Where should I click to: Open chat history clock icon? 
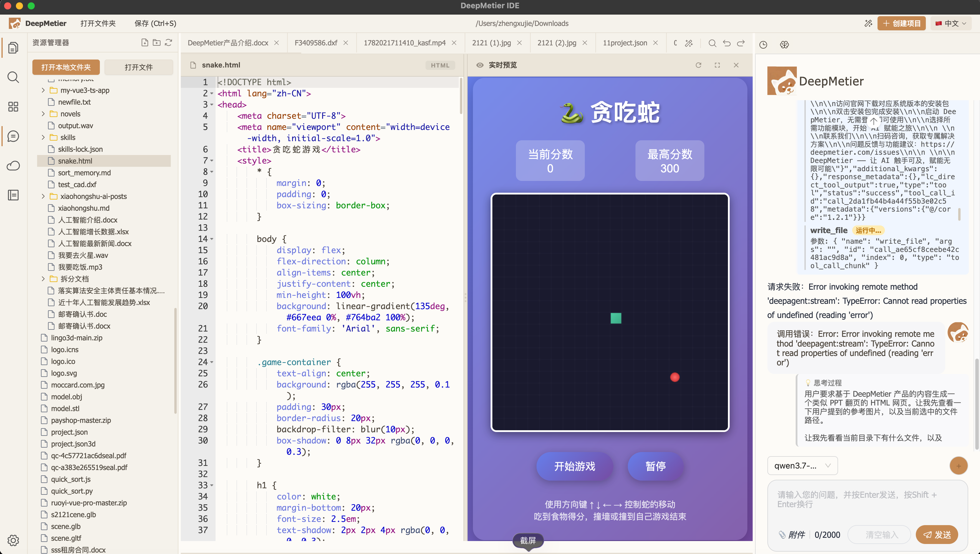tap(763, 44)
